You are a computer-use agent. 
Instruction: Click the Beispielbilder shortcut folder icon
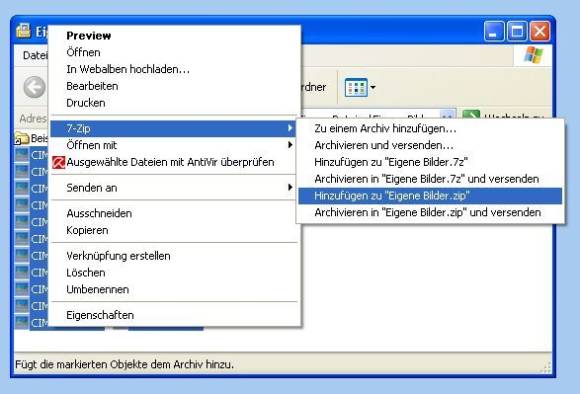21,138
